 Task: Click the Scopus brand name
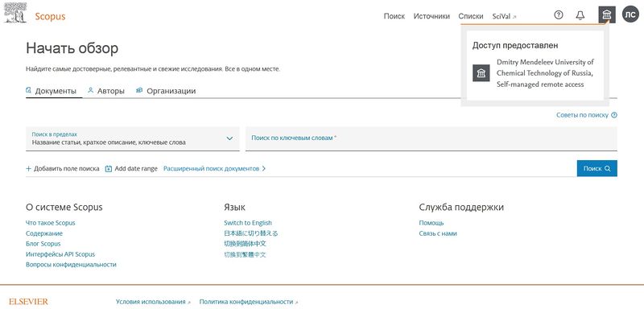click(50, 16)
